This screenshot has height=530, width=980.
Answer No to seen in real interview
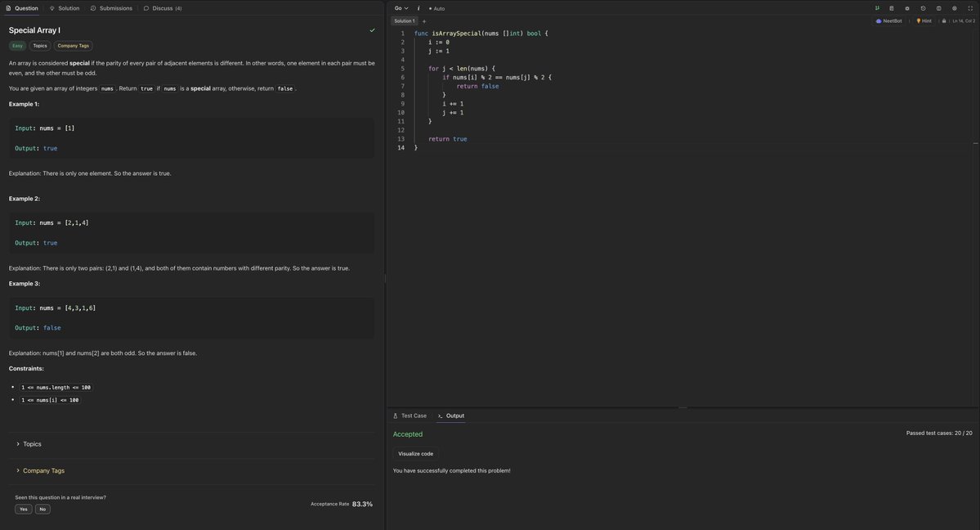[43, 510]
